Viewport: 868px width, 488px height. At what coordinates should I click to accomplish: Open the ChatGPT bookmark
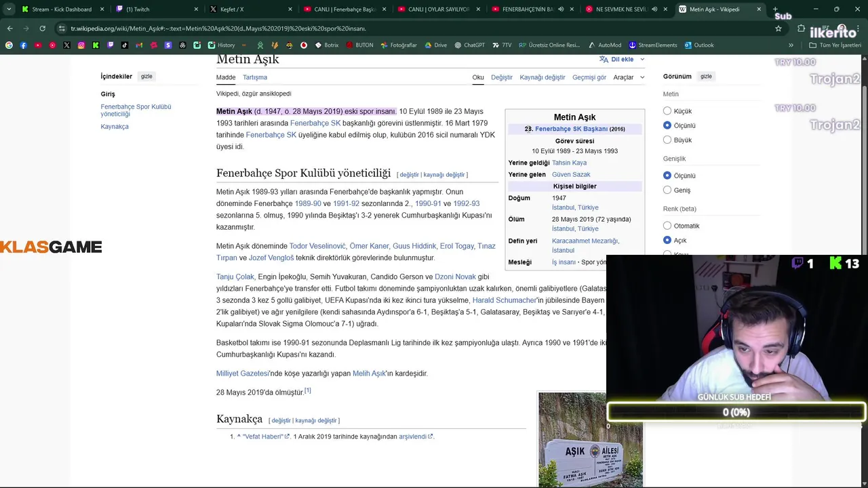469,45
